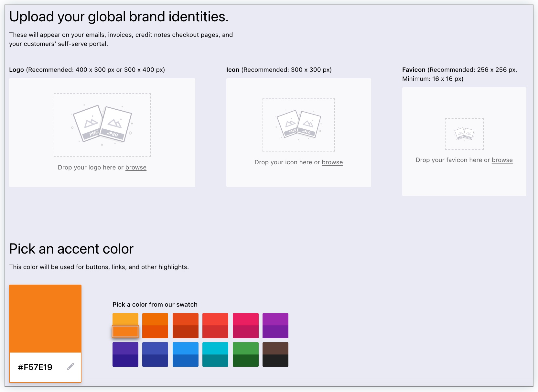Click the PNG/JPEG image icon in Logo dropzone

point(102,124)
